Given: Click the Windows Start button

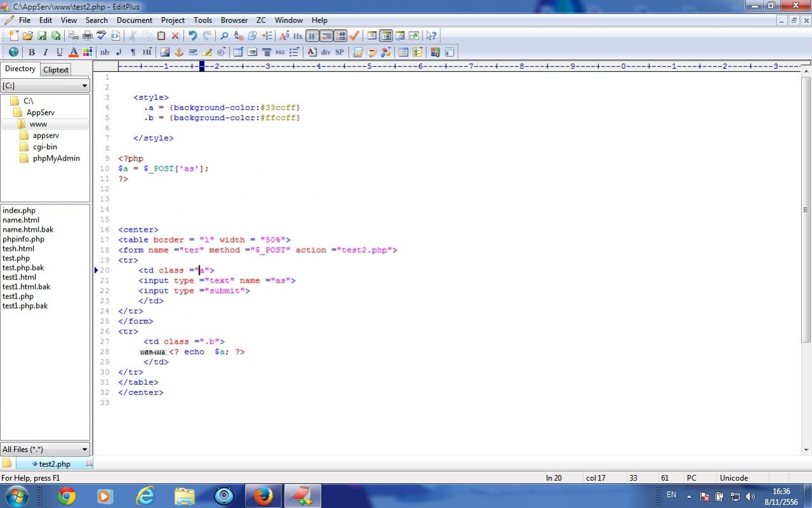Looking at the screenshot, I should pos(16,496).
